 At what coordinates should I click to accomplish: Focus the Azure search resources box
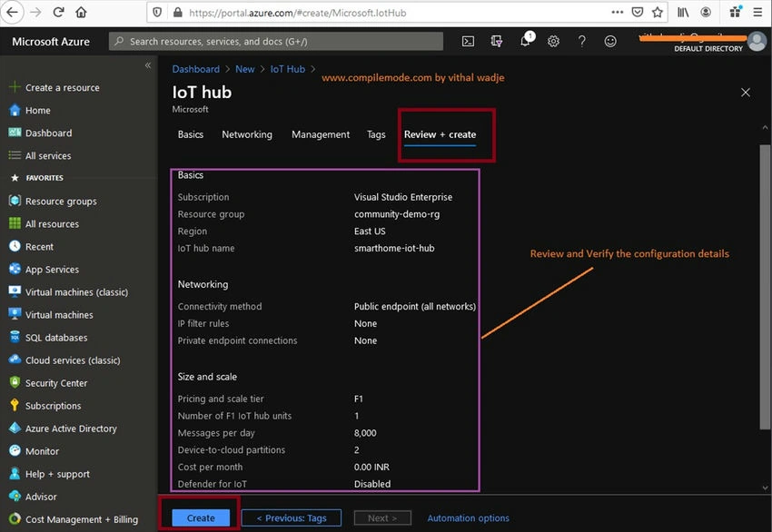(276, 42)
